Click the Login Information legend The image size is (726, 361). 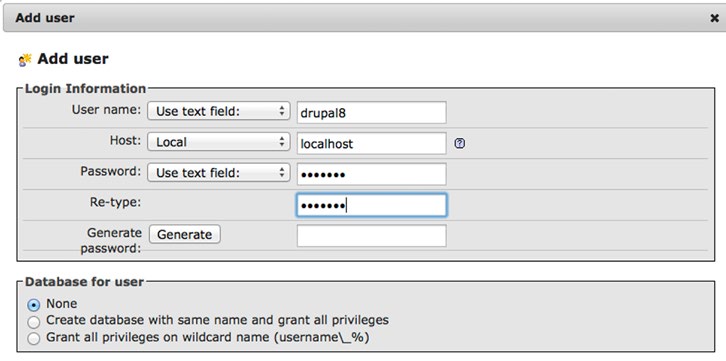point(85,88)
